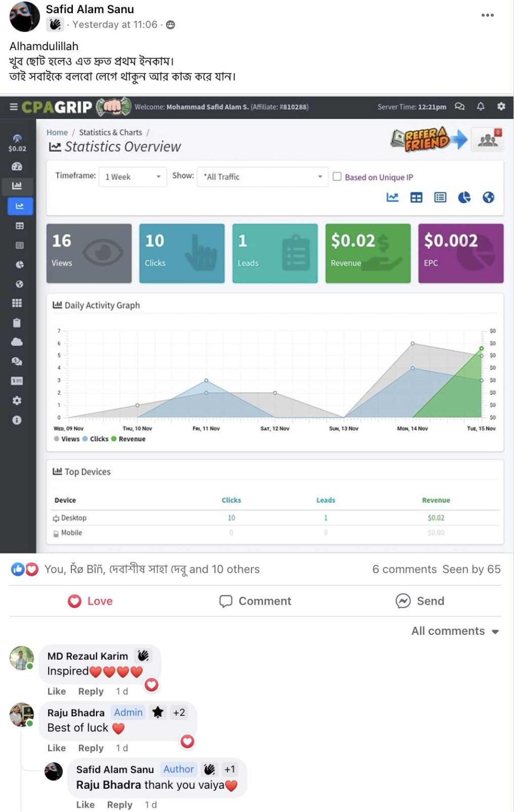The width and height of the screenshot is (514, 812).
Task: Switch to line chart view icon
Action: coord(392,197)
